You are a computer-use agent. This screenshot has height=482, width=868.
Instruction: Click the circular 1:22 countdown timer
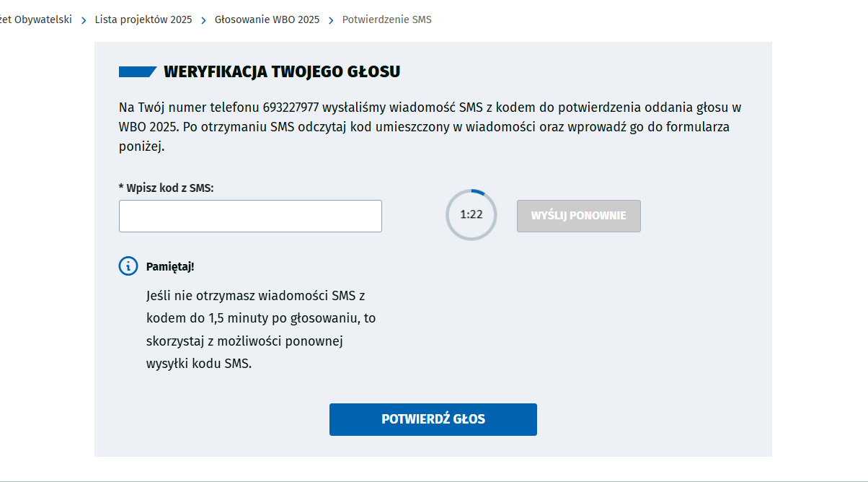pos(471,215)
